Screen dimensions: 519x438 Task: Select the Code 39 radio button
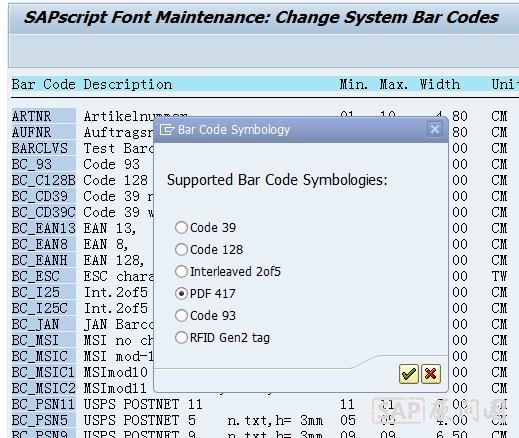pos(181,228)
